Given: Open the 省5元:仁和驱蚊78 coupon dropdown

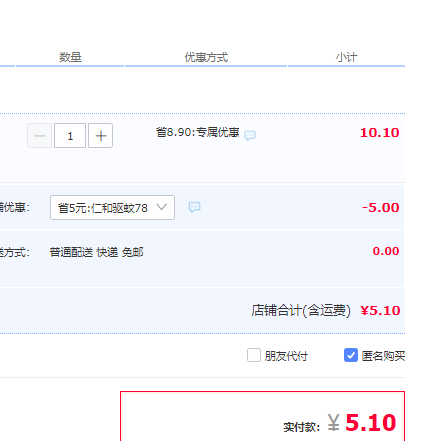Looking at the screenshot, I should pos(112,207).
